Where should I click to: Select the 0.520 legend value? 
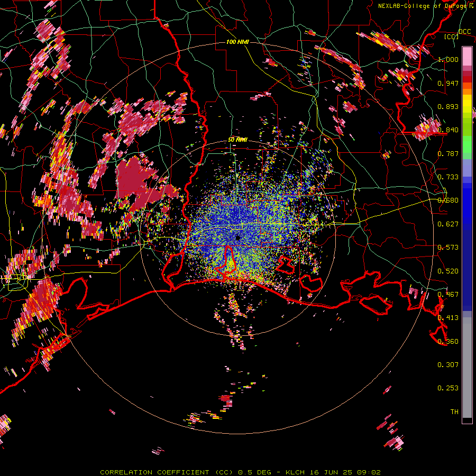pos(448,271)
